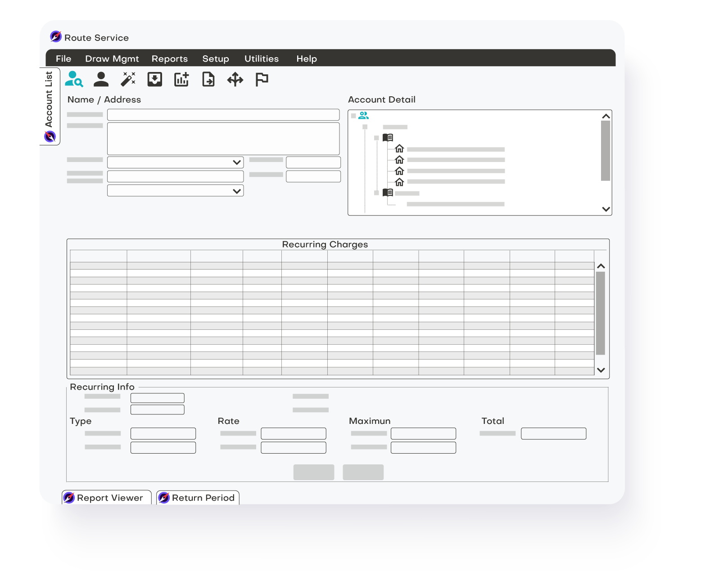Click the four-way move arrows icon
The width and height of the screenshot is (728, 576).
pos(235,80)
